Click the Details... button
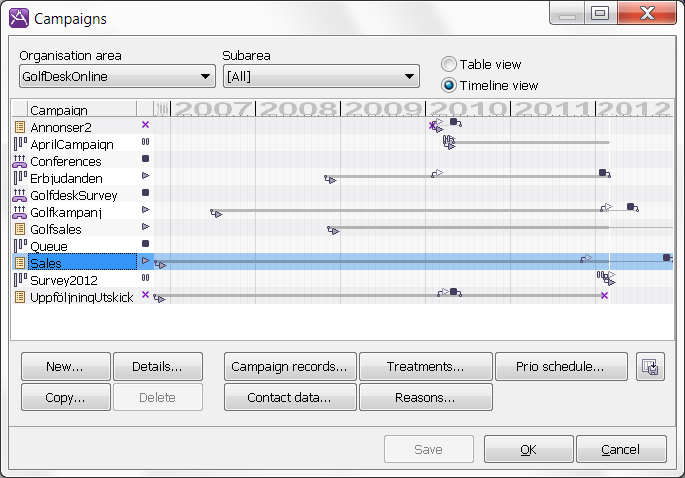The width and height of the screenshot is (685, 478). click(x=158, y=366)
